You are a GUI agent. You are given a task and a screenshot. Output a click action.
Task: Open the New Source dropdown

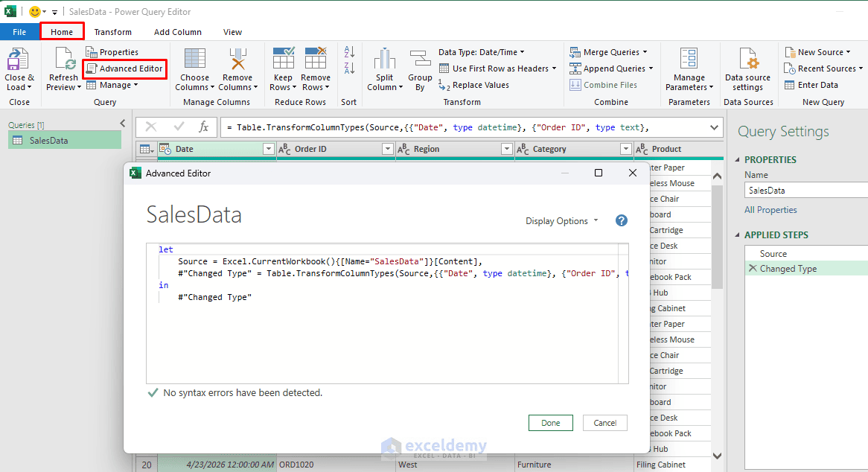(817, 52)
